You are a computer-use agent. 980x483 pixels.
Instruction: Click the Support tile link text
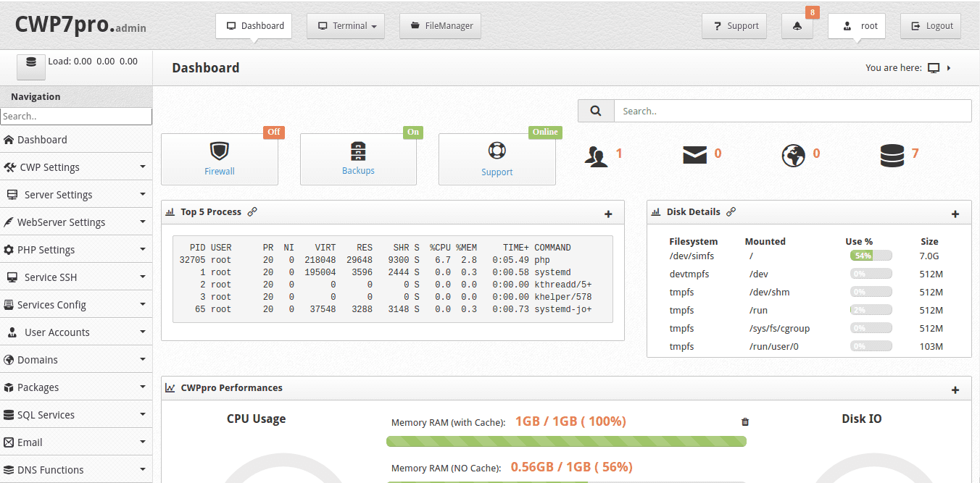pyautogui.click(x=497, y=172)
